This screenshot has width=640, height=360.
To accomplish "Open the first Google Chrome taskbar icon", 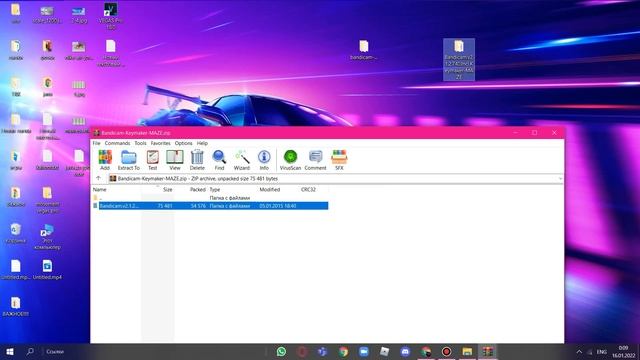I will click(x=343, y=351).
